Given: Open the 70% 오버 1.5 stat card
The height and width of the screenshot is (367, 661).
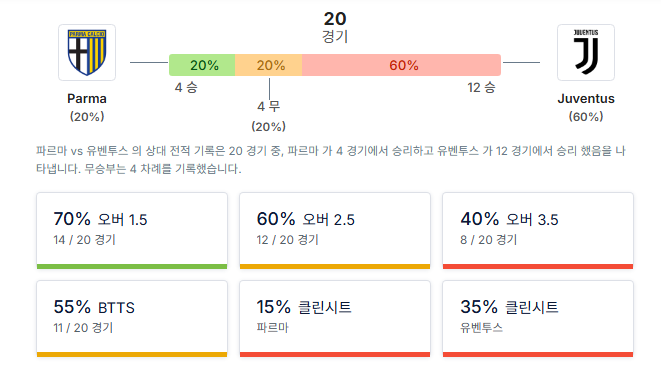Looking at the screenshot, I should point(132,230).
